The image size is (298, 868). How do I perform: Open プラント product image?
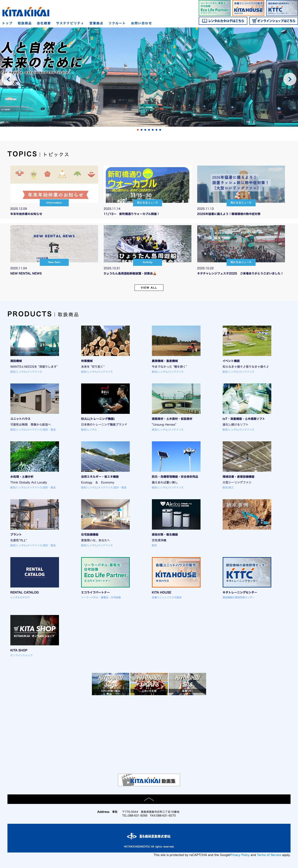34,515
